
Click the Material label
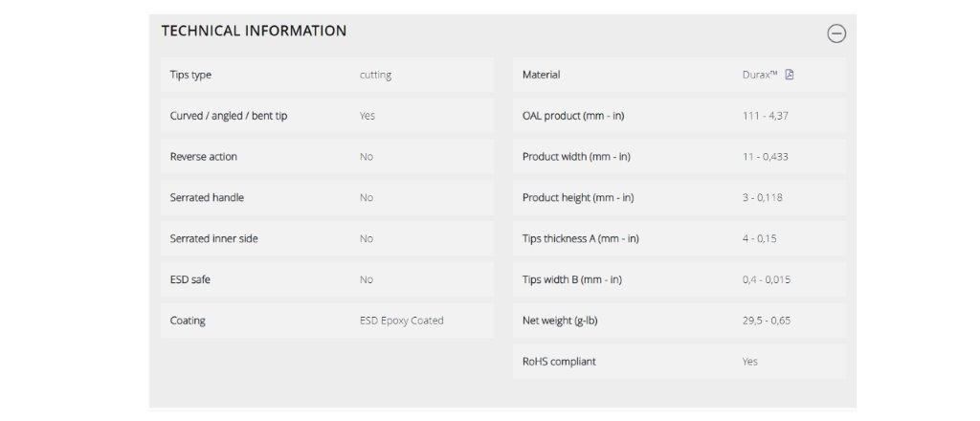tap(542, 75)
